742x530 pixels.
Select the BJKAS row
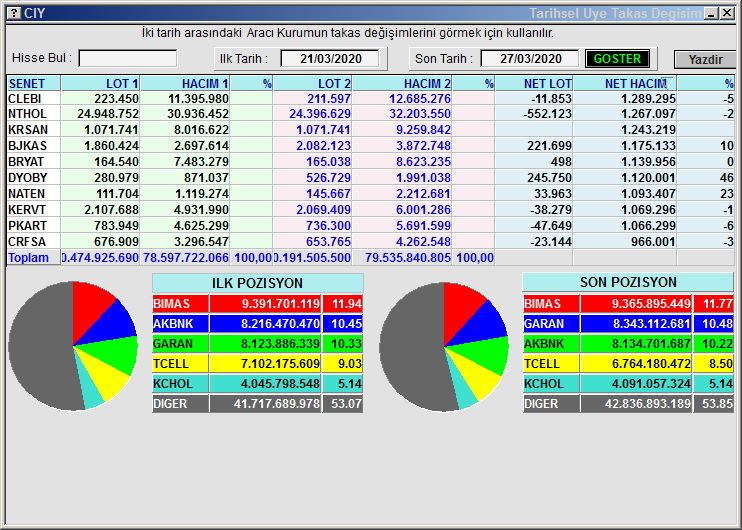tap(371, 146)
